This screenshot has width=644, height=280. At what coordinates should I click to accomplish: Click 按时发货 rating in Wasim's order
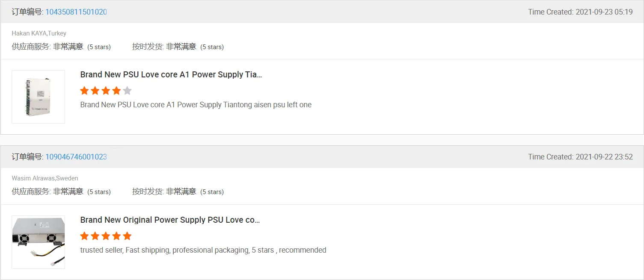point(178,192)
